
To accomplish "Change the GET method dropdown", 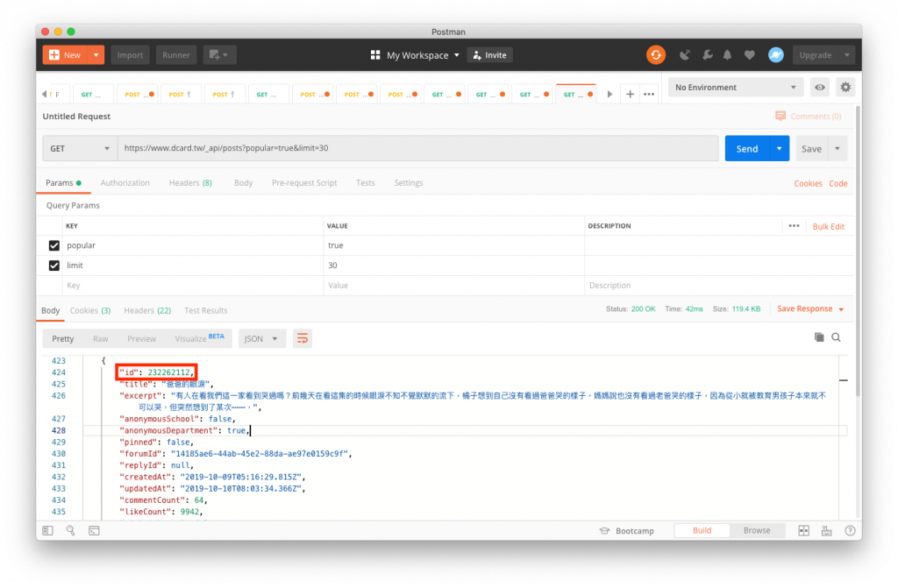I will [x=80, y=148].
